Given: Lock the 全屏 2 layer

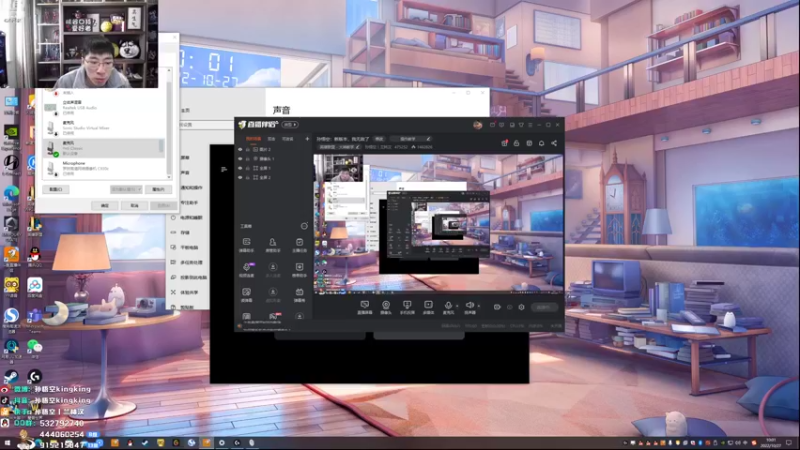Looking at the screenshot, I should click(x=247, y=177).
